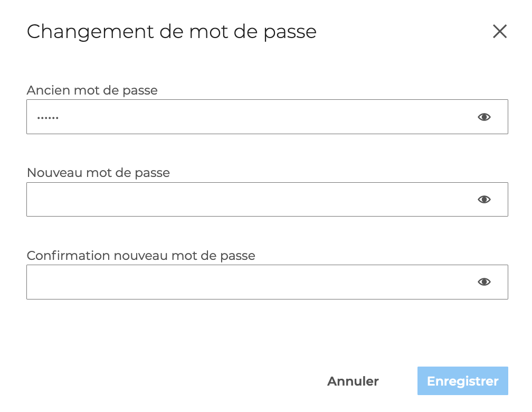The width and height of the screenshot is (532, 412).
Task: Click the eye icon in the middle field
Action: pos(484,200)
